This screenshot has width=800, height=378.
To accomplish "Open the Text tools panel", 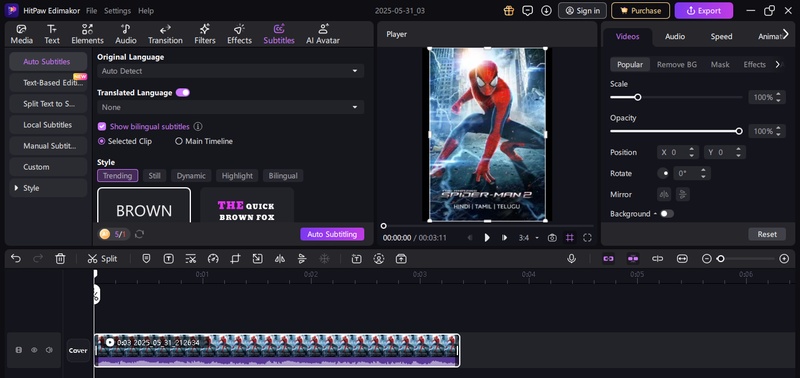I will tap(52, 34).
